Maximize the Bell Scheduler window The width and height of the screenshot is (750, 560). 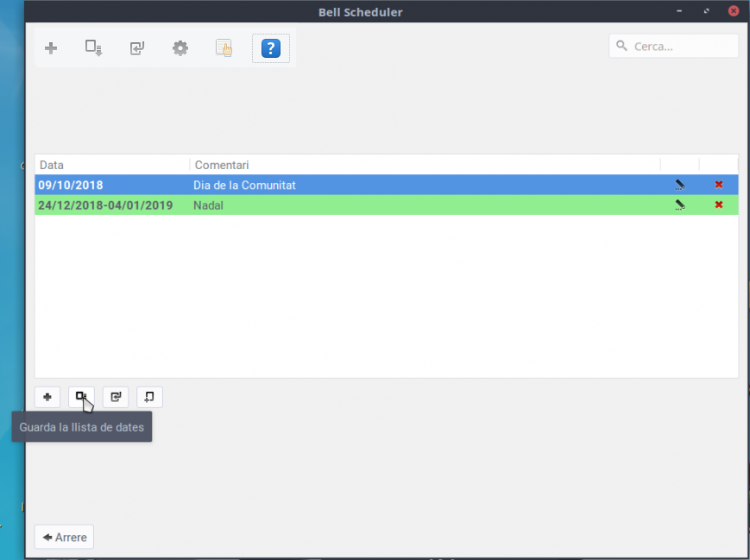pyautogui.click(x=707, y=11)
